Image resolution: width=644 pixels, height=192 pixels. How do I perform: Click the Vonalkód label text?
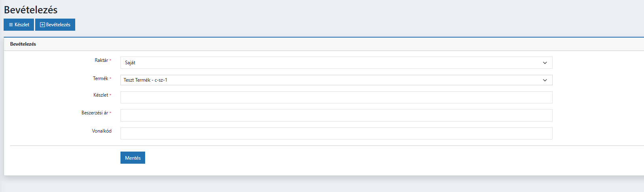pos(101,131)
